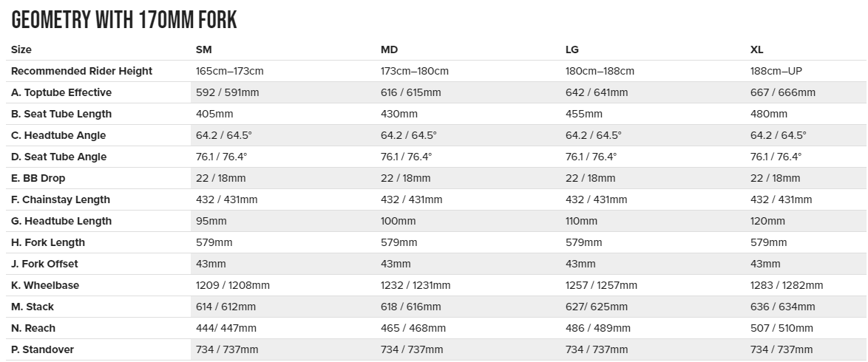Click the D. Seat Tube Angle label
Screen dimensions: 868x362
[x=59, y=157]
